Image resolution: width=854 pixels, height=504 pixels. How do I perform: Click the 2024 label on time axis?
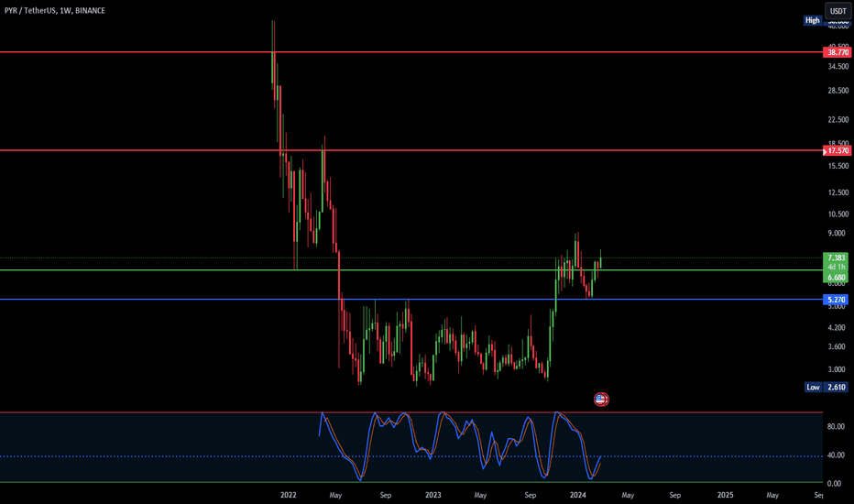tap(577, 495)
